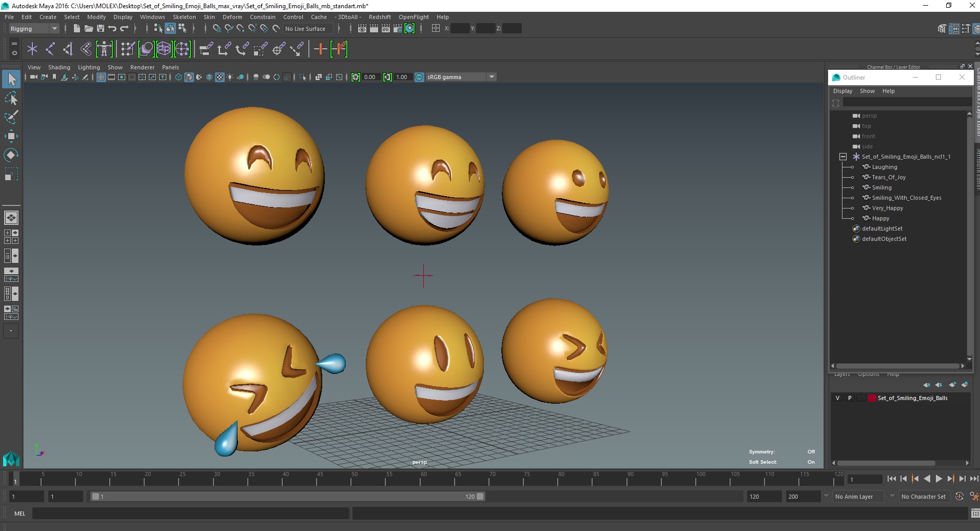980x531 pixels.
Task: Toggle smooth shade all in viewport toolbar
Action: click(x=189, y=77)
